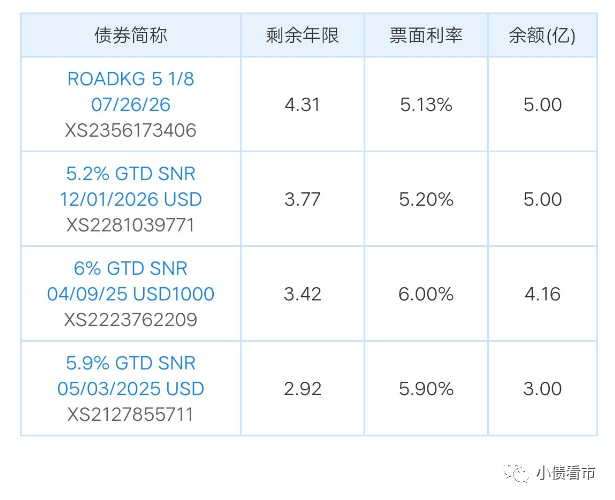Click the 3.00 balance cell
Screen dimensions: 615x500
click(x=542, y=388)
